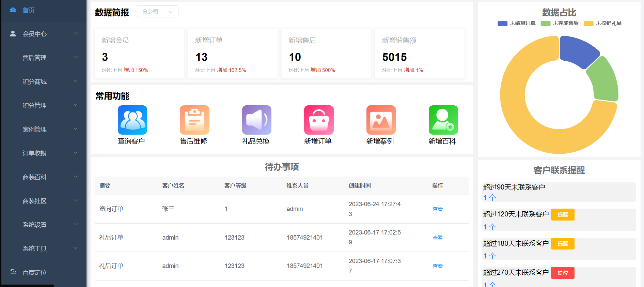The height and width of the screenshot is (287, 644).
Task: Open the 查询客户 shortcut icon
Action: 132,120
